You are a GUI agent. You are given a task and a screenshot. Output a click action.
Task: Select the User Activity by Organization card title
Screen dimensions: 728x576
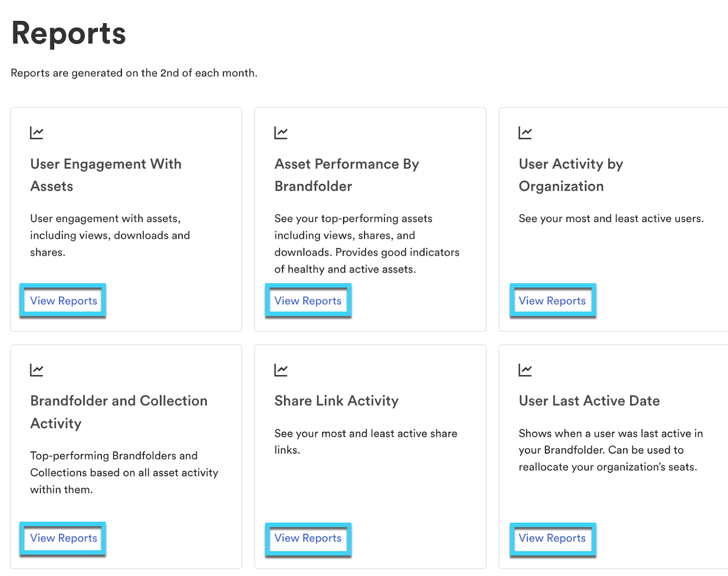pyautogui.click(x=570, y=175)
